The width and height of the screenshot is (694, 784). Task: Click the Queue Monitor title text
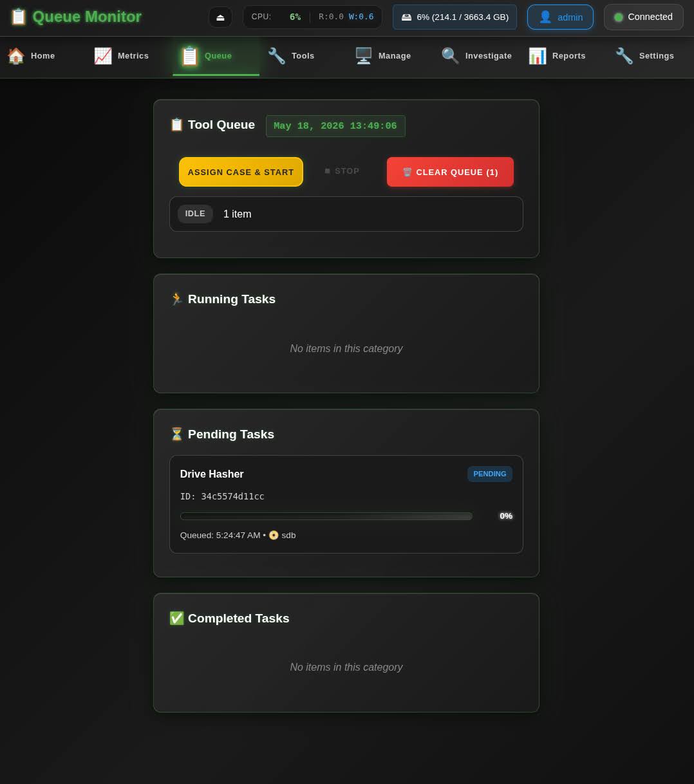[x=87, y=17]
